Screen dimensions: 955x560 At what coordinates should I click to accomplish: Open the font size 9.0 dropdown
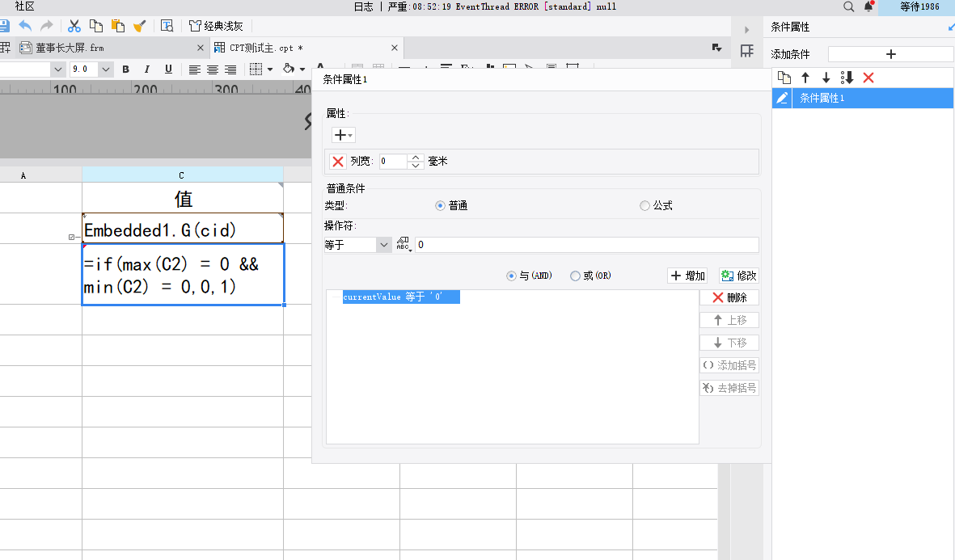tap(106, 69)
